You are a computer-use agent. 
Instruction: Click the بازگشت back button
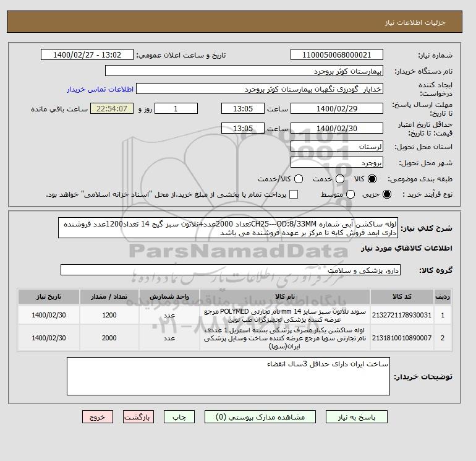138,416
